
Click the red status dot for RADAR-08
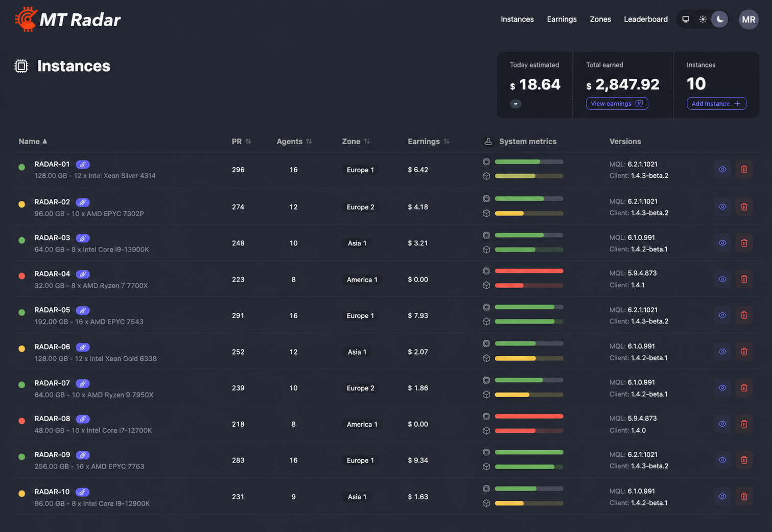pos(22,421)
